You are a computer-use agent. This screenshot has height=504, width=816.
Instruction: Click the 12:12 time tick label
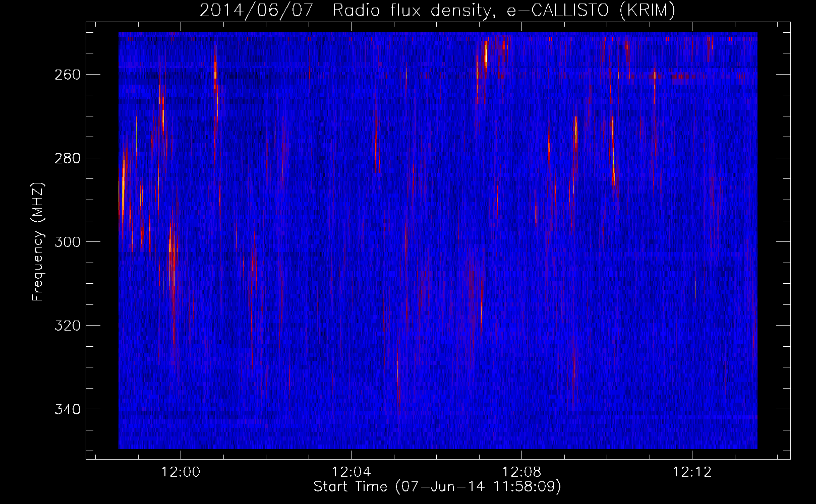[x=692, y=472]
